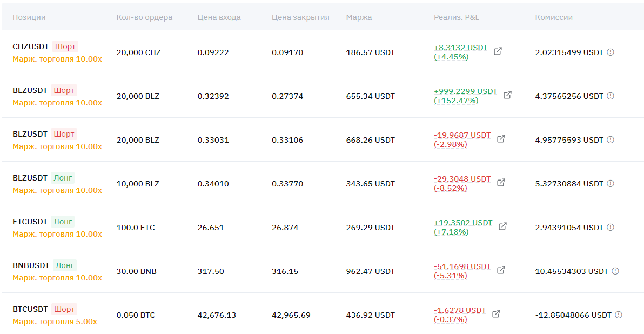Click the Цена входа column header
The width and height of the screenshot is (644, 334).
pyautogui.click(x=219, y=17)
